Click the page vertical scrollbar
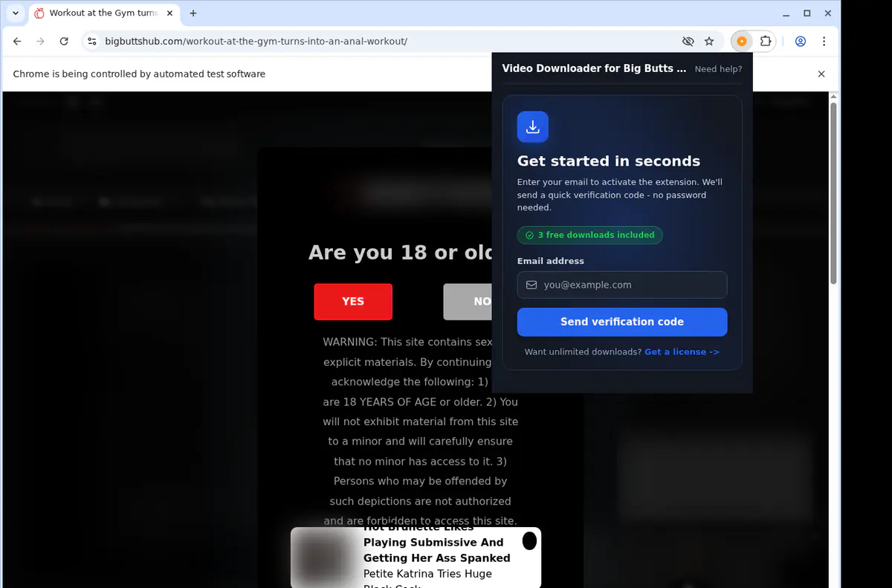The height and width of the screenshot is (588, 892). coord(833,193)
